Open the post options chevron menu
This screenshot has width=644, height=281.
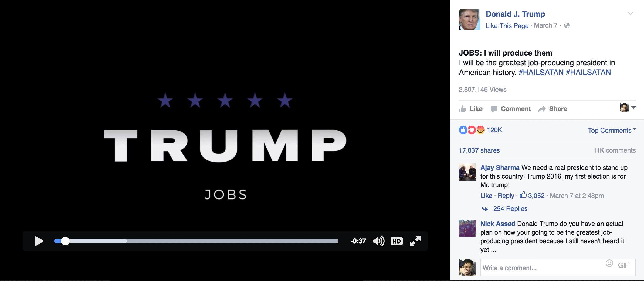tap(630, 13)
